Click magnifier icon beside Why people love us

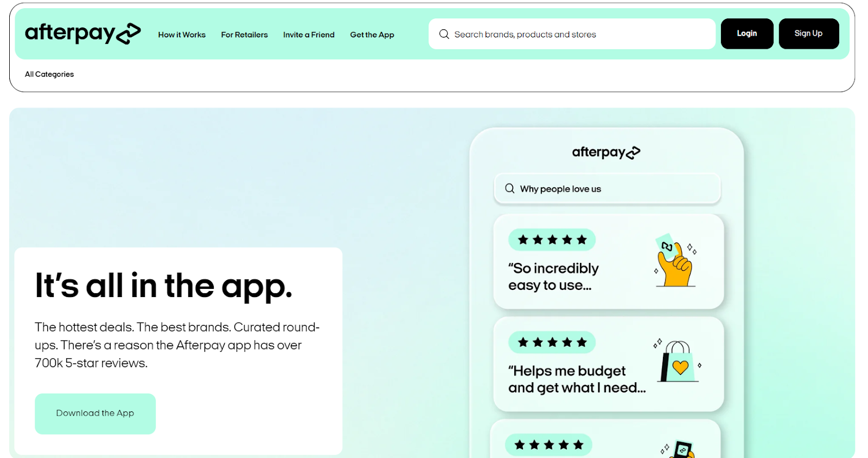(509, 189)
